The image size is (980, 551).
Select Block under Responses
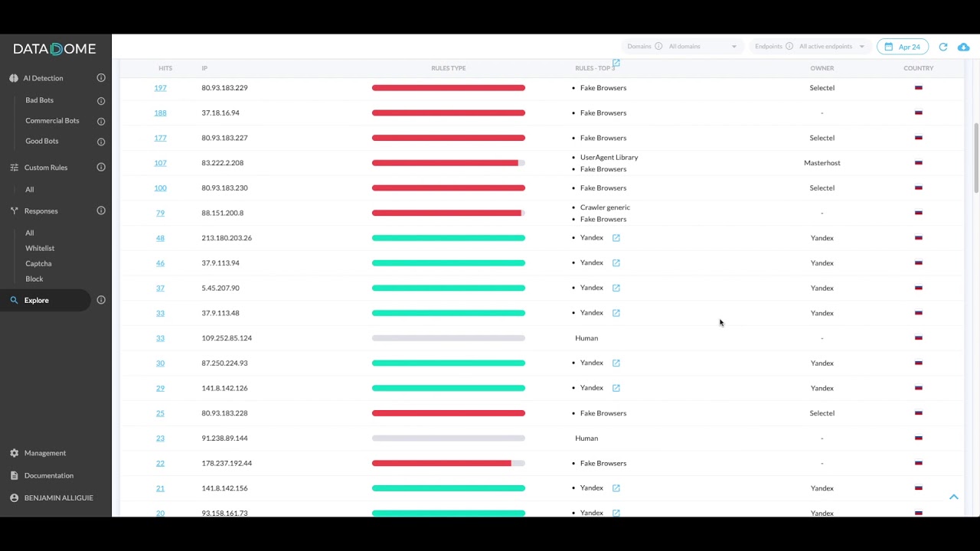[x=34, y=279]
